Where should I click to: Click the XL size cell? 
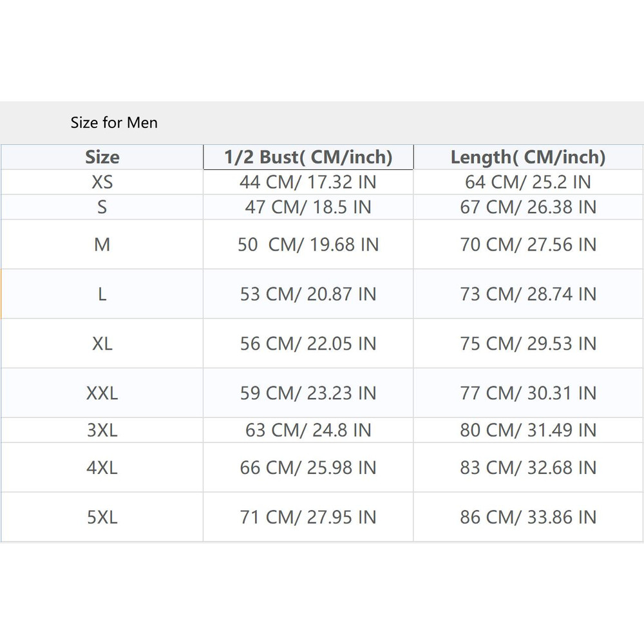[x=102, y=344]
